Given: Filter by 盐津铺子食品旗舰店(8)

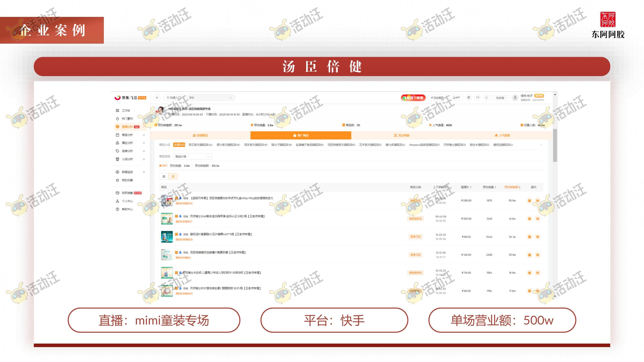Looking at the screenshot, I should click(x=310, y=145).
